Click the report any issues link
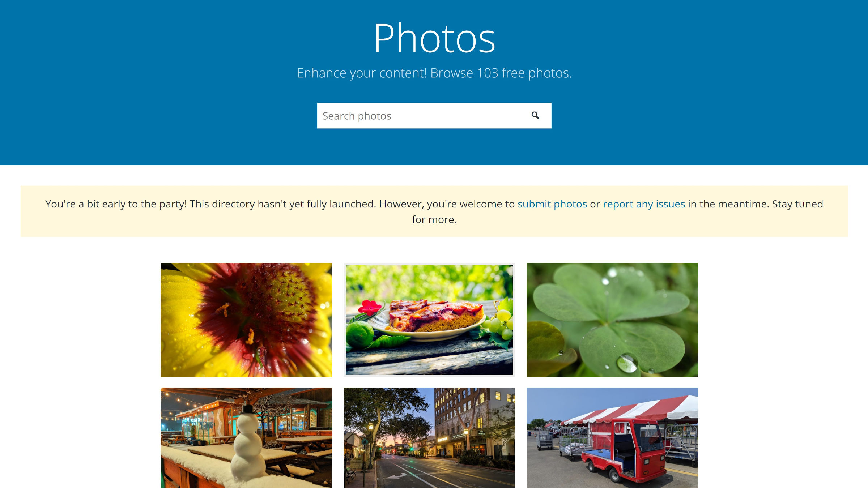The image size is (868, 488). (644, 204)
